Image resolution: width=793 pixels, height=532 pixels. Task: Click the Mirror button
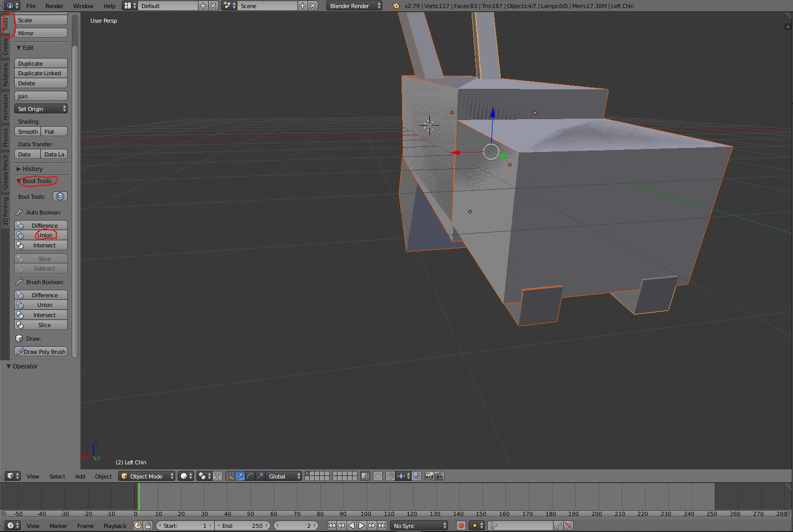[41, 33]
